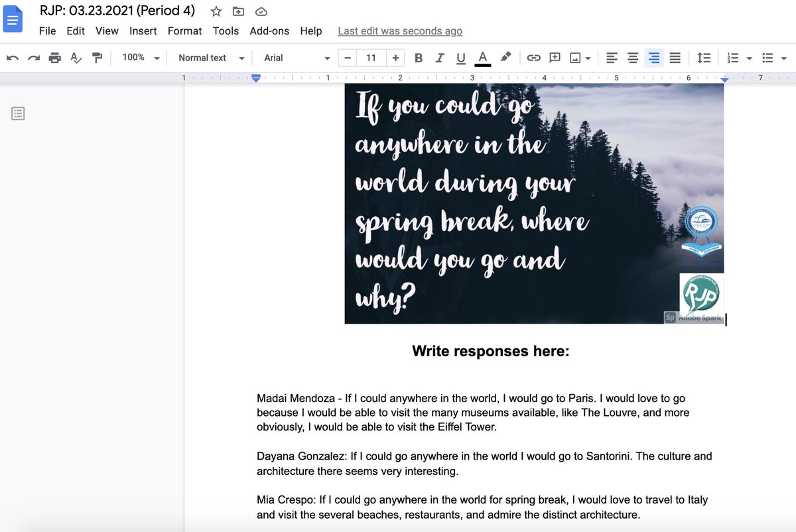The height and width of the screenshot is (532, 796).
Task: Open the Tools menu
Action: pyautogui.click(x=226, y=31)
